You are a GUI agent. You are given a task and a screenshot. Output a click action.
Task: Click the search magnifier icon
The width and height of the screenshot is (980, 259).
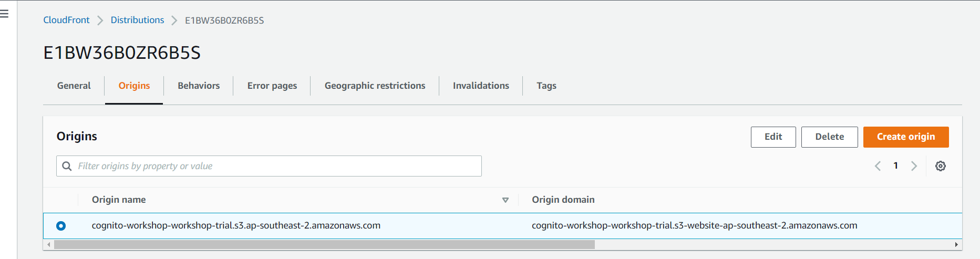click(67, 166)
